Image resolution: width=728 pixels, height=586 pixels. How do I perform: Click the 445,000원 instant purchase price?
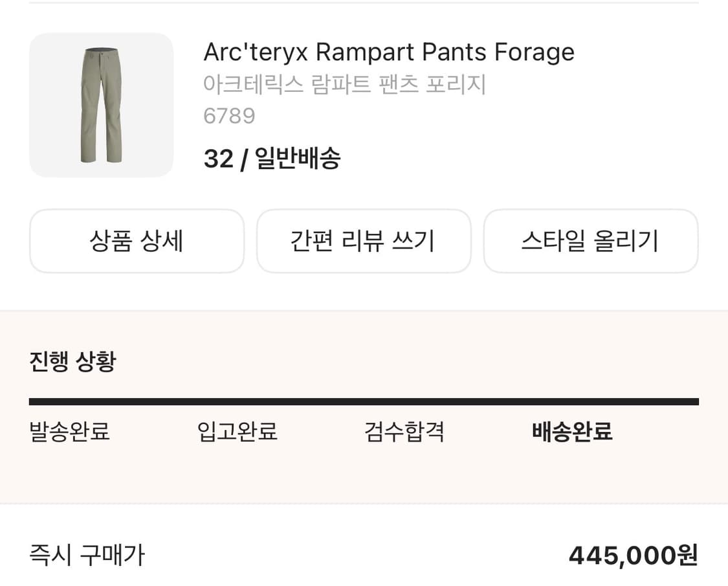point(632,555)
